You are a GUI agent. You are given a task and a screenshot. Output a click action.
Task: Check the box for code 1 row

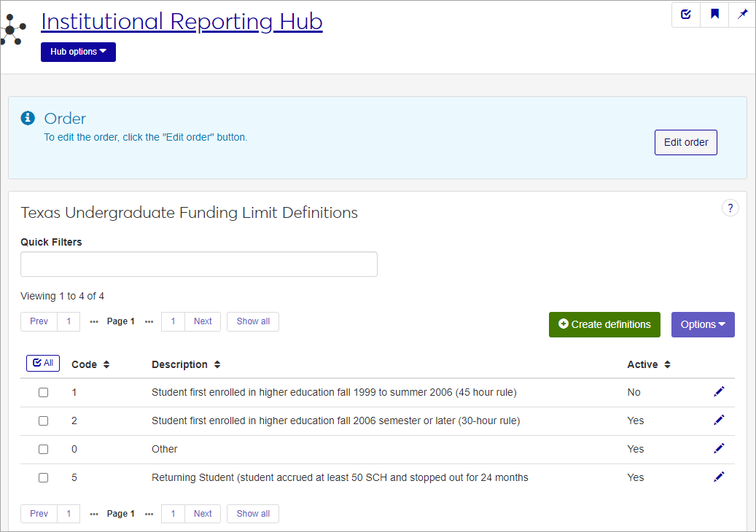pos(43,393)
